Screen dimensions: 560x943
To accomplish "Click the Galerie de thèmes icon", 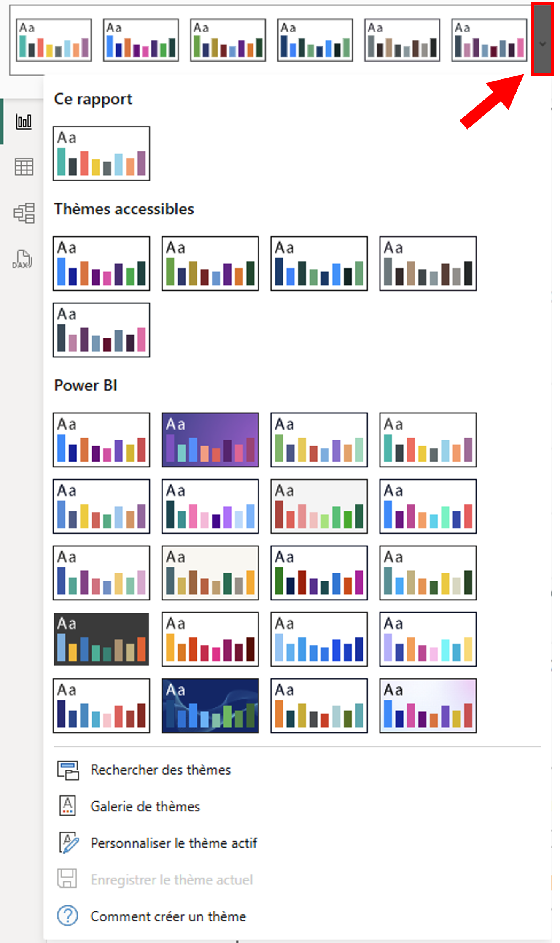I will coord(67,806).
